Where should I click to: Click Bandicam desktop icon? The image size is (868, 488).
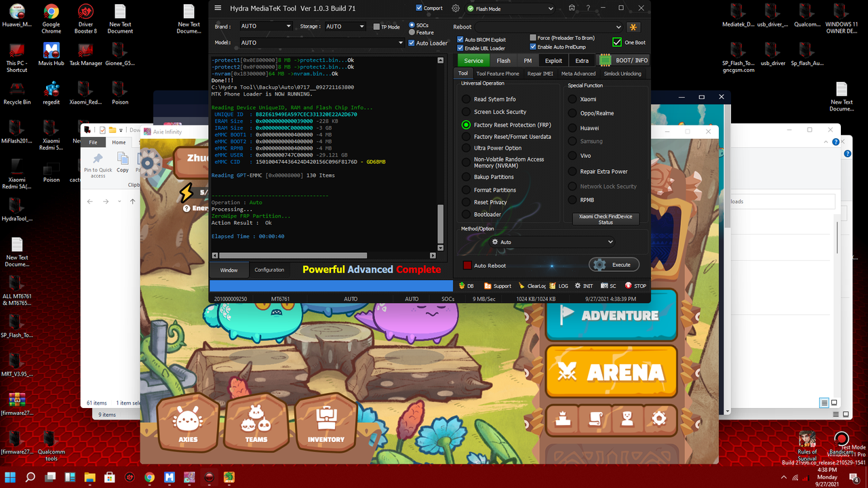(x=841, y=442)
